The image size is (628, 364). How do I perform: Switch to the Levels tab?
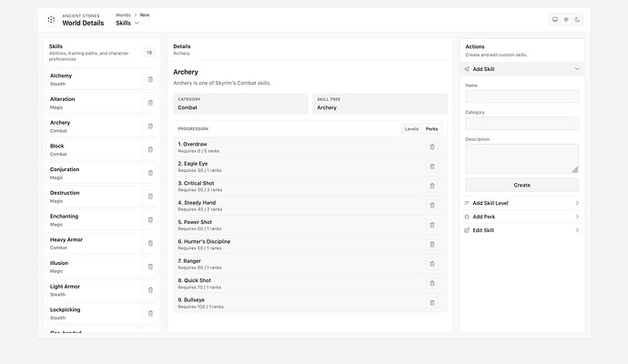(x=411, y=129)
